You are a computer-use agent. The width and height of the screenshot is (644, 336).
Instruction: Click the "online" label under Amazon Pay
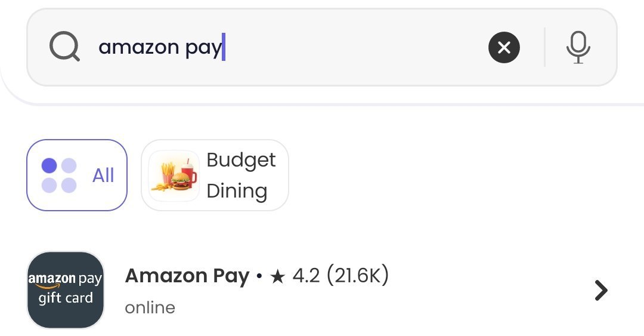tap(150, 308)
